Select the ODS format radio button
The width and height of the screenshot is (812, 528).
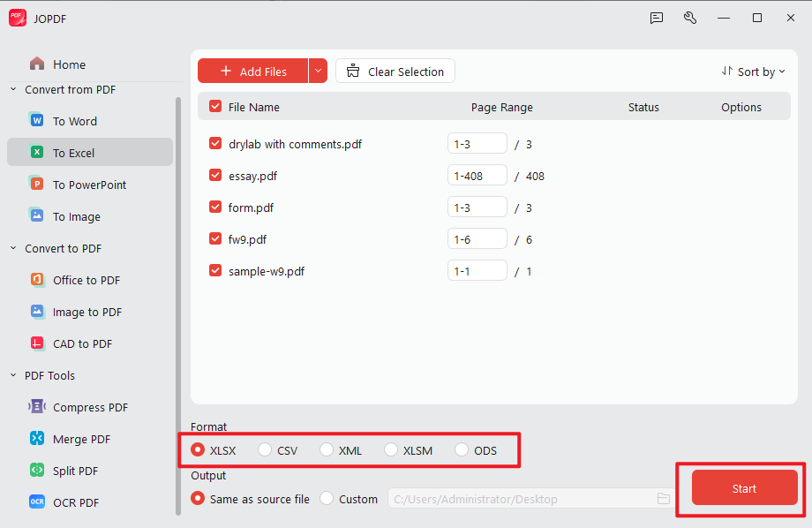pos(462,449)
